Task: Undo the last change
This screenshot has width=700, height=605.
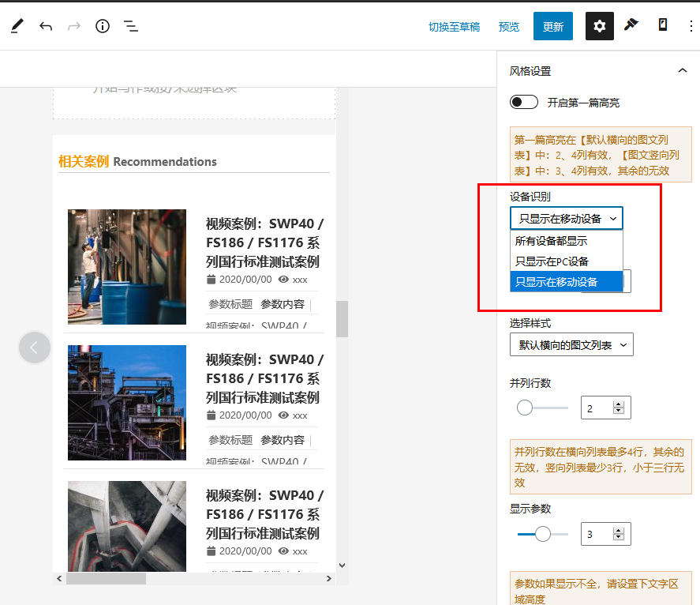Action: point(46,26)
